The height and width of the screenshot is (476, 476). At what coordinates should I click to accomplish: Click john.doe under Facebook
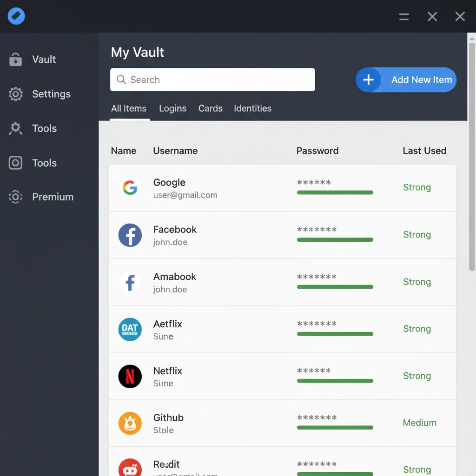(x=170, y=242)
